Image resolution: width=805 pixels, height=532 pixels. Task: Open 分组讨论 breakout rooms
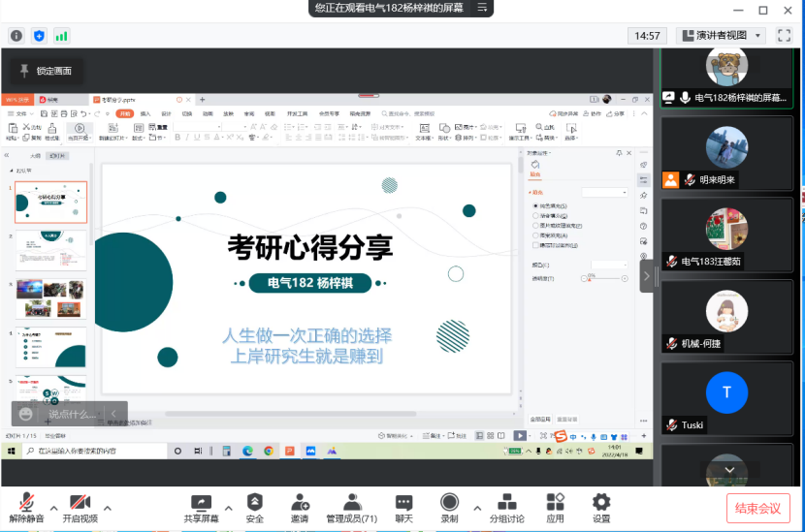[x=506, y=507]
